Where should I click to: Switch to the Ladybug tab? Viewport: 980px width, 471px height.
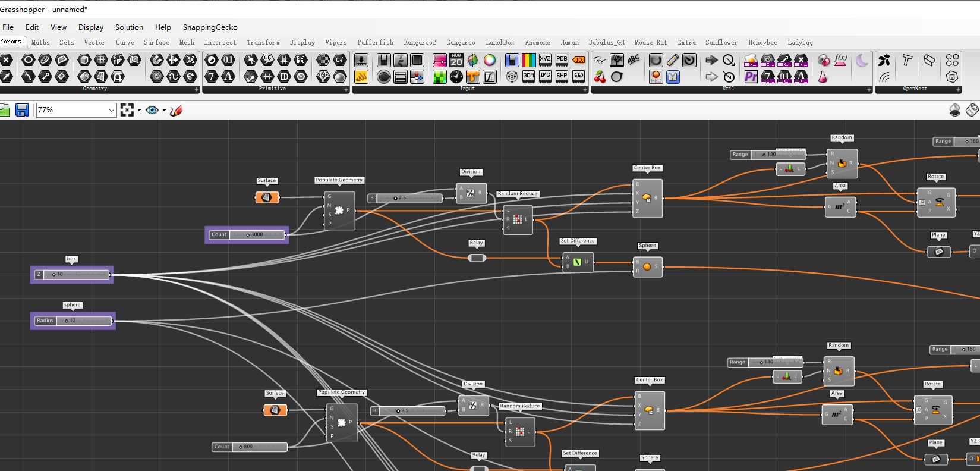pos(800,42)
